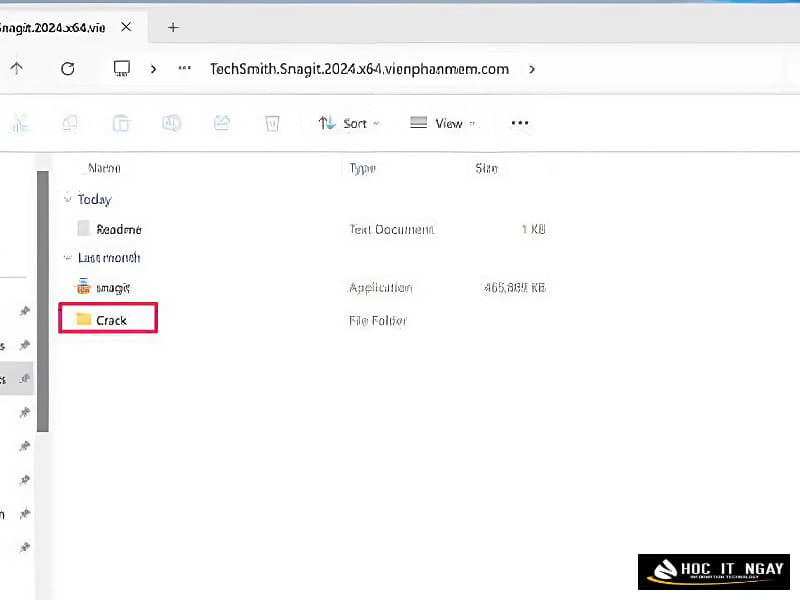Click the dimmed Share toolbar icon
This screenshot has height=600, width=800.
(221, 123)
